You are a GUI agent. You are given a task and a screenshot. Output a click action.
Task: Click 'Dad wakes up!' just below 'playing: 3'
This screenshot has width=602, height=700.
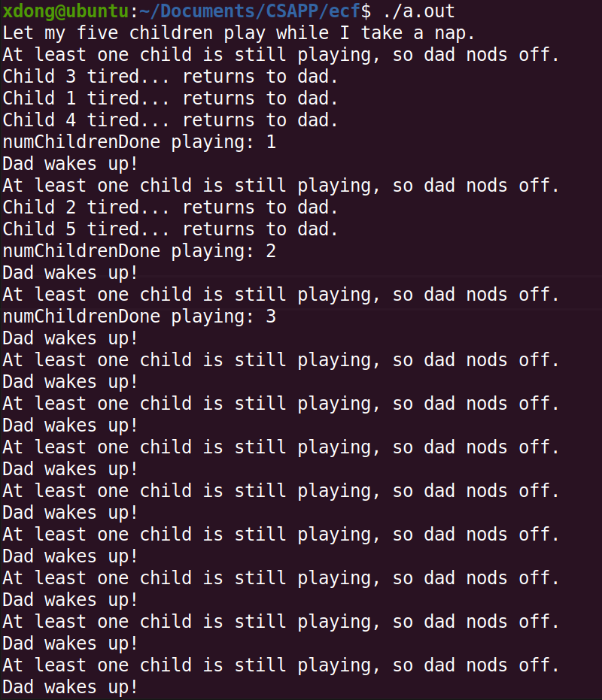70,339
